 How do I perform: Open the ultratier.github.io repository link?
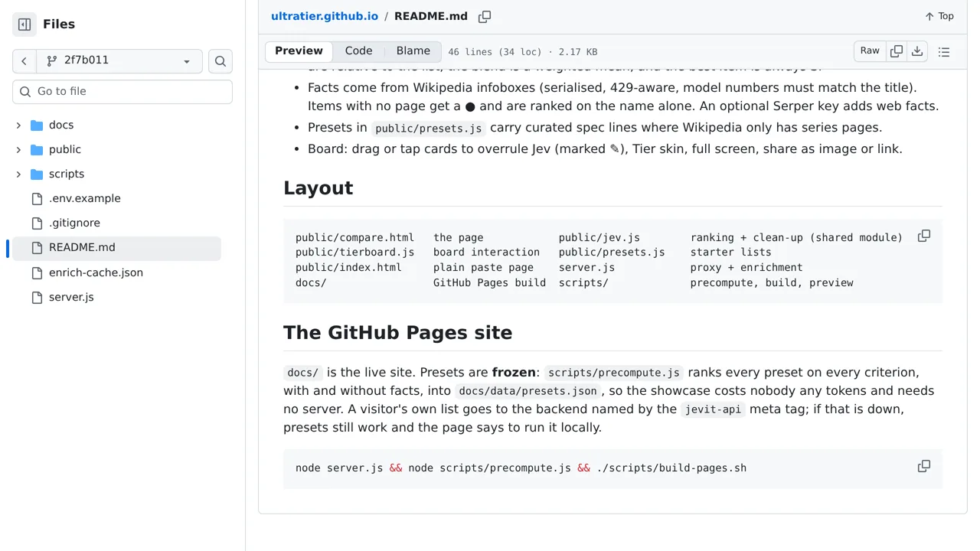[x=325, y=16]
